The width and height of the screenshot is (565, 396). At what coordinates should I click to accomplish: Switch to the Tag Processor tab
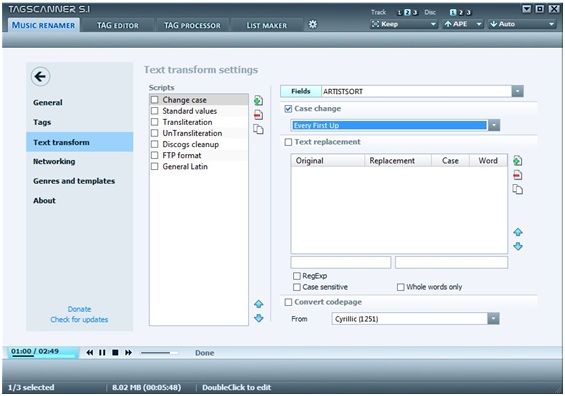point(192,26)
